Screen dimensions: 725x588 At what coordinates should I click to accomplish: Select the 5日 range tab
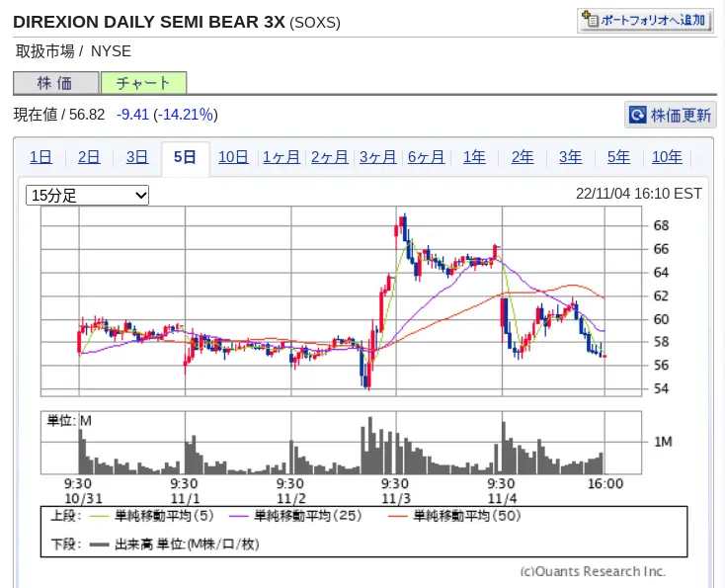(x=186, y=158)
